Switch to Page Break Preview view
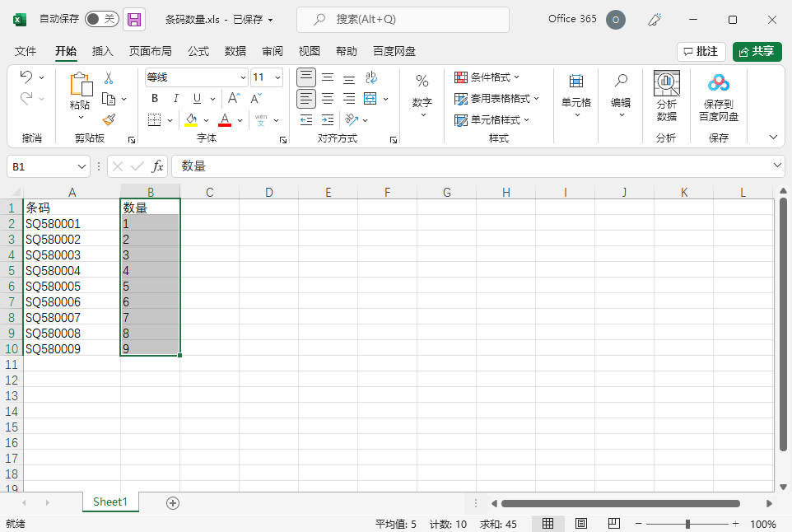This screenshot has width=792, height=532. click(613, 524)
